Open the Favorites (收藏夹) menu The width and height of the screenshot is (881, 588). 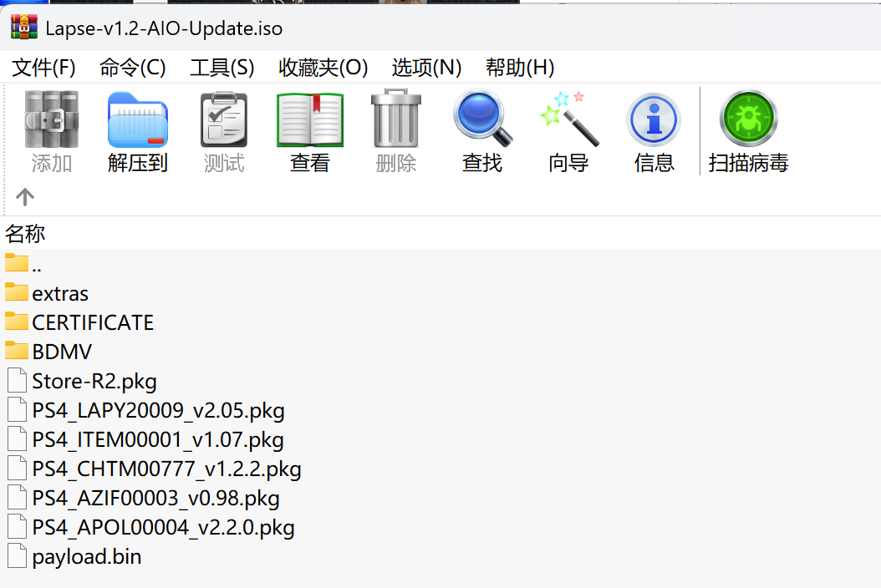(323, 68)
